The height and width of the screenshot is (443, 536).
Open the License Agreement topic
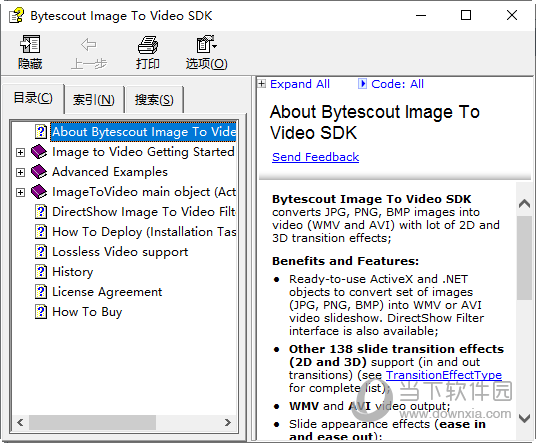coord(107,292)
